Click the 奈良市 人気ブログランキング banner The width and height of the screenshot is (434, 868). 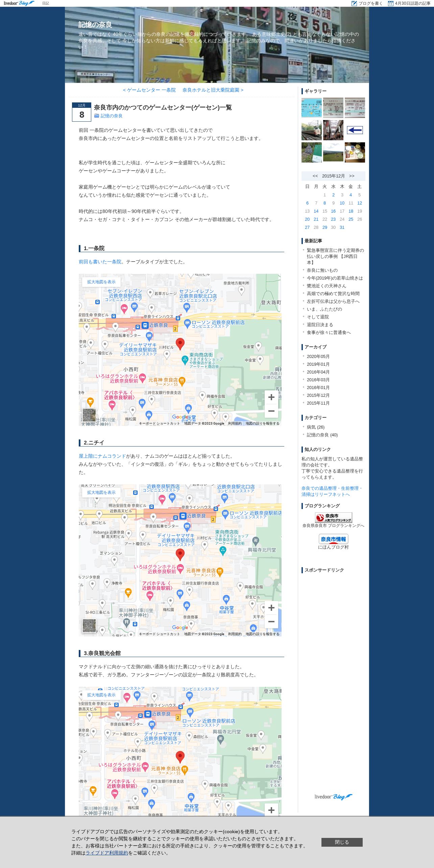[x=333, y=517]
